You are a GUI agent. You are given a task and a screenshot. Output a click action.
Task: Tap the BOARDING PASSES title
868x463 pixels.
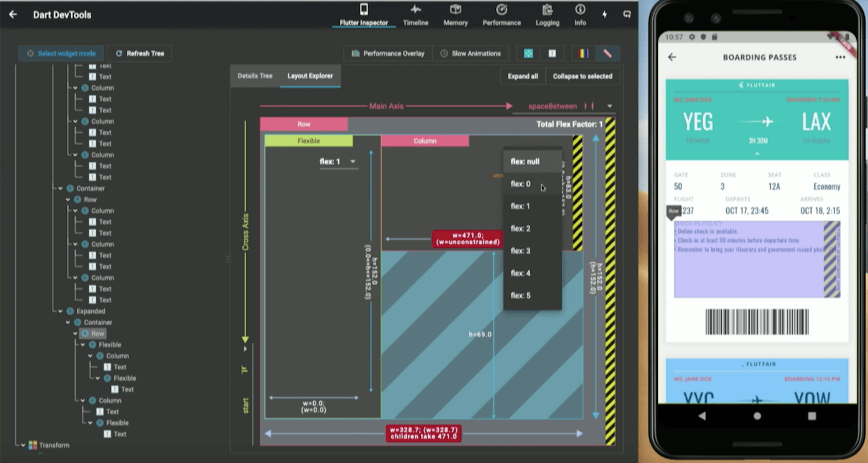pyautogui.click(x=759, y=57)
